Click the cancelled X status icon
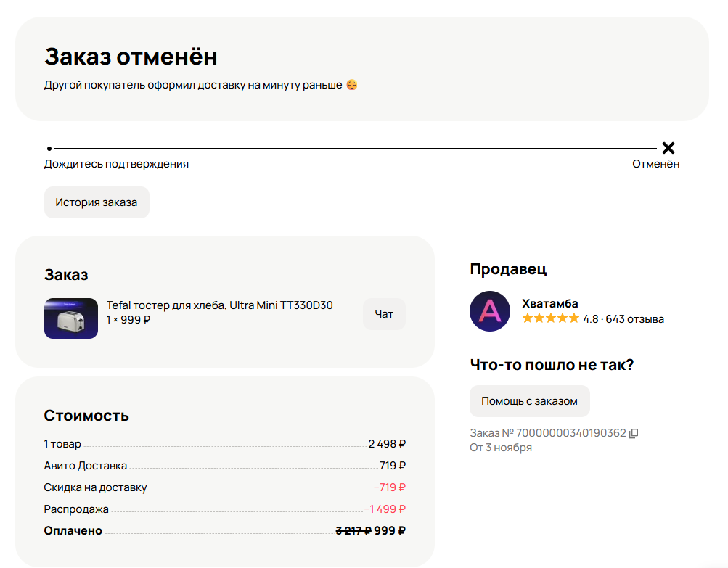The image size is (728, 568). (668, 148)
